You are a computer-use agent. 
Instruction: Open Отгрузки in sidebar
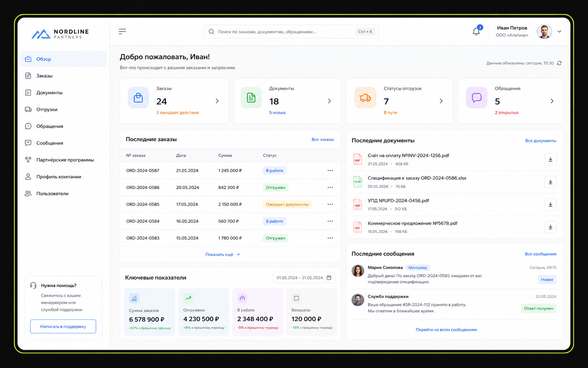coord(64,109)
